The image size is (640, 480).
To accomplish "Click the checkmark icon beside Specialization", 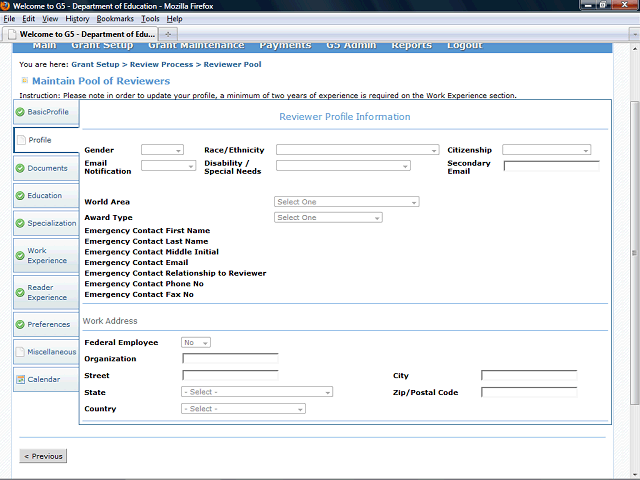I will 20,223.
